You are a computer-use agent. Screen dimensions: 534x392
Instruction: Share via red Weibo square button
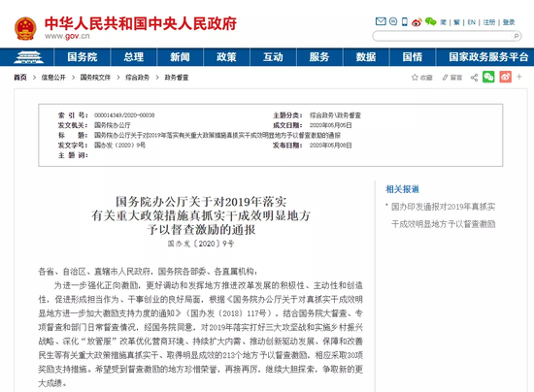(x=506, y=77)
